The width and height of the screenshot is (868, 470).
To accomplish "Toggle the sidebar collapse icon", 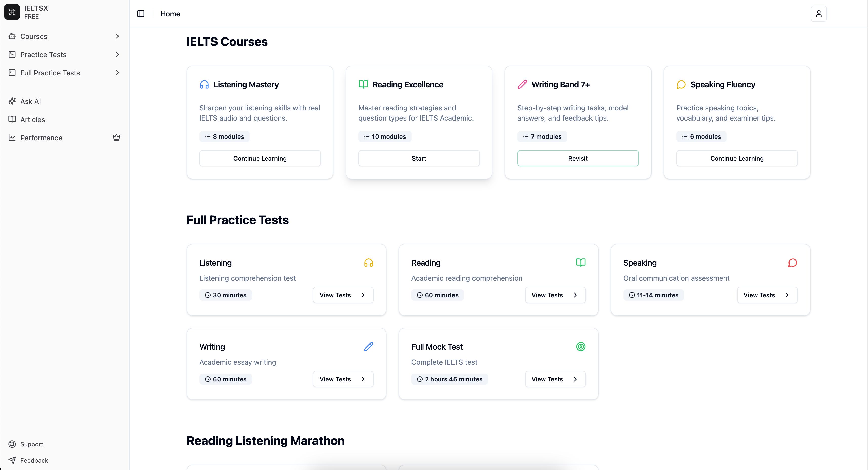I will click(x=141, y=14).
